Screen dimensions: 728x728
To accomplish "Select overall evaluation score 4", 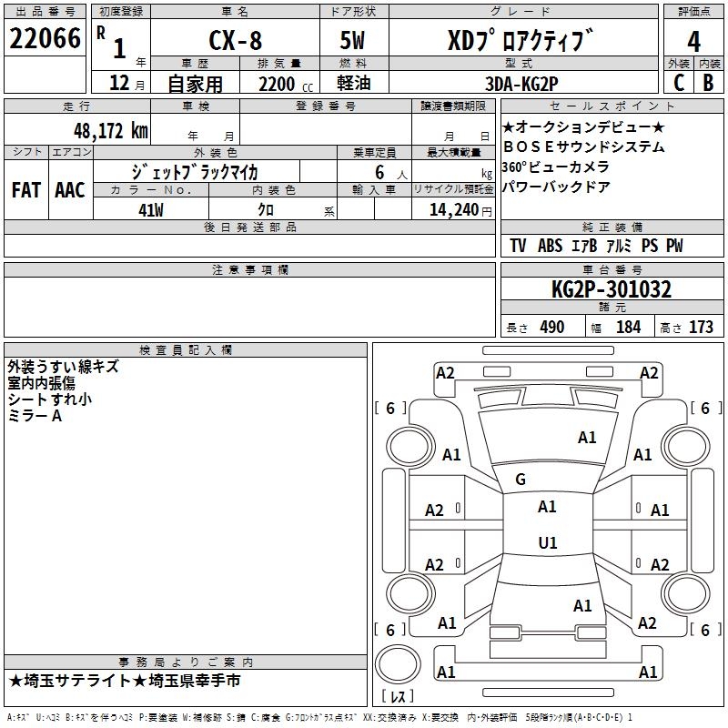I will (693, 42).
